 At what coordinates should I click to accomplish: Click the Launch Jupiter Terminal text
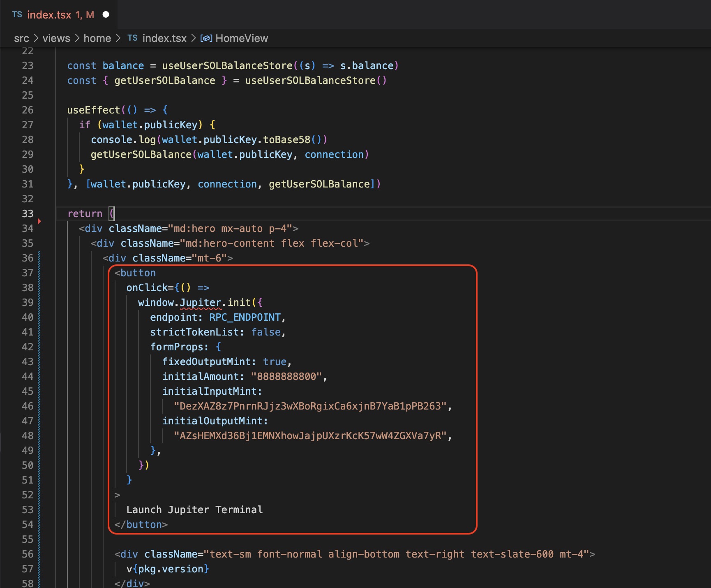[194, 510]
